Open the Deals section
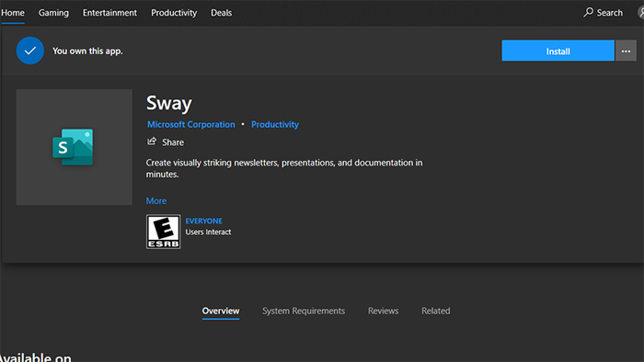The width and height of the screenshot is (644, 362). tap(221, 13)
